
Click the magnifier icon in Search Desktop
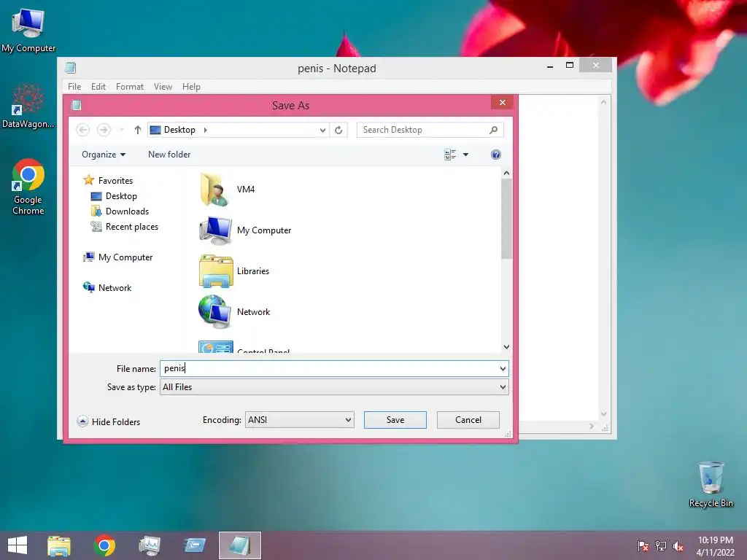(494, 130)
